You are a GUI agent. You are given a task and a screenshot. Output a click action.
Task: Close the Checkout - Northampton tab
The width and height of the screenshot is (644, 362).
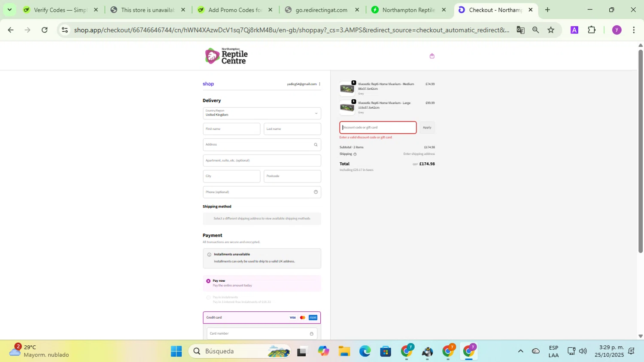point(531,10)
